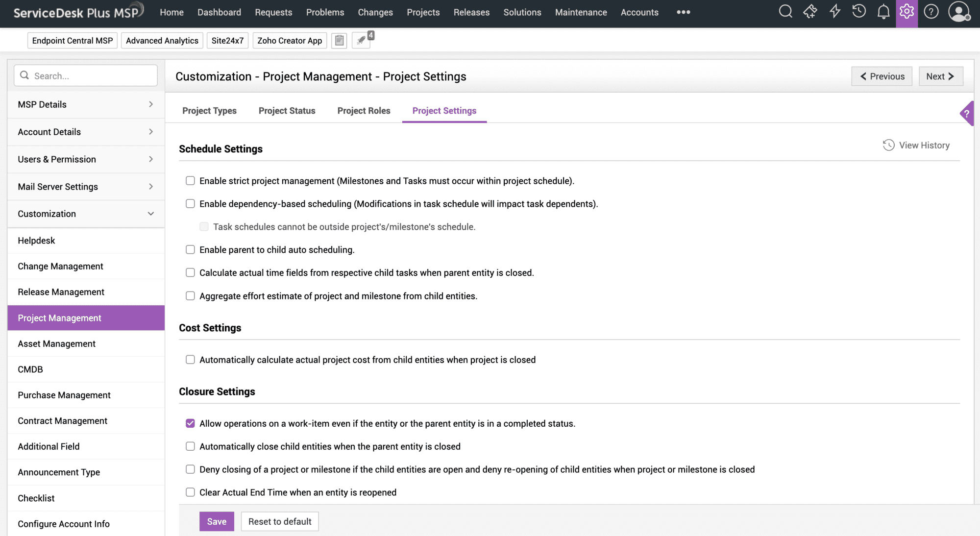Click the recent history clock icon
Viewport: 980px width, 536px height.
click(858, 11)
